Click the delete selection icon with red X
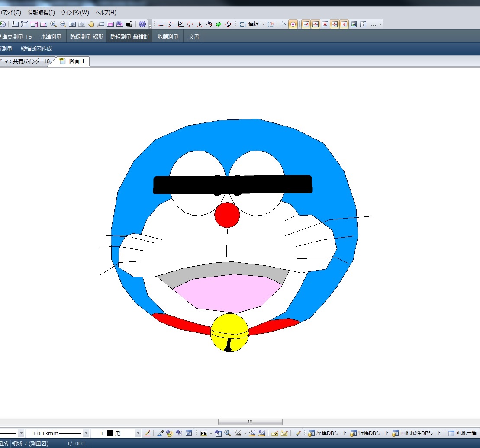480x448 pixels. click(x=271, y=24)
